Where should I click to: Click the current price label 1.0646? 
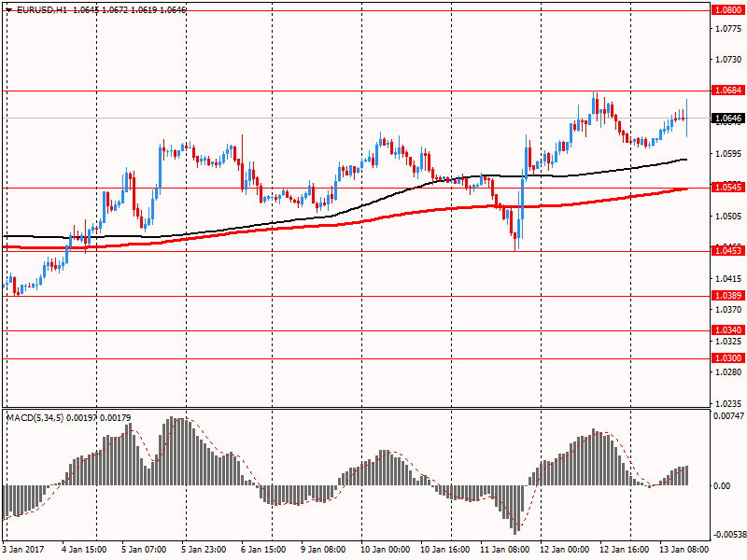[x=727, y=119]
